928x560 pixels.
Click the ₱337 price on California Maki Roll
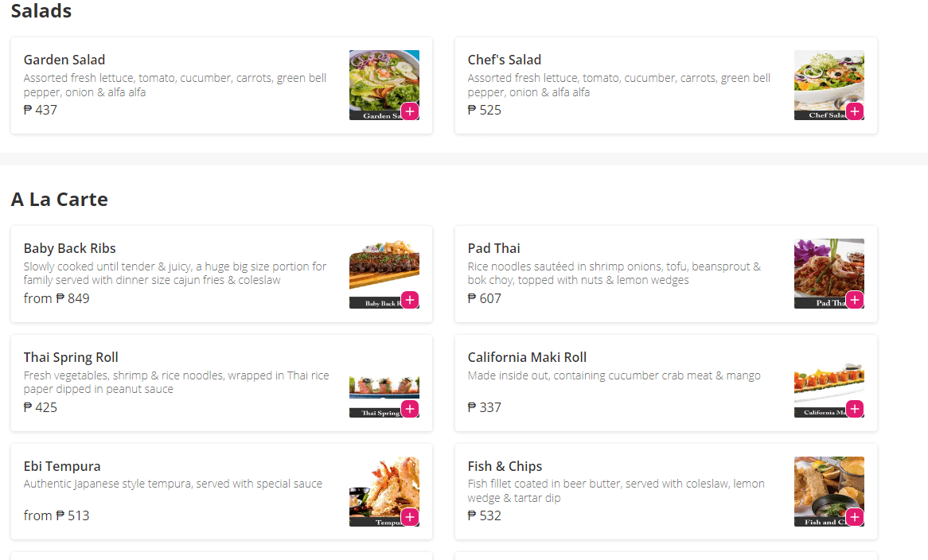484,406
